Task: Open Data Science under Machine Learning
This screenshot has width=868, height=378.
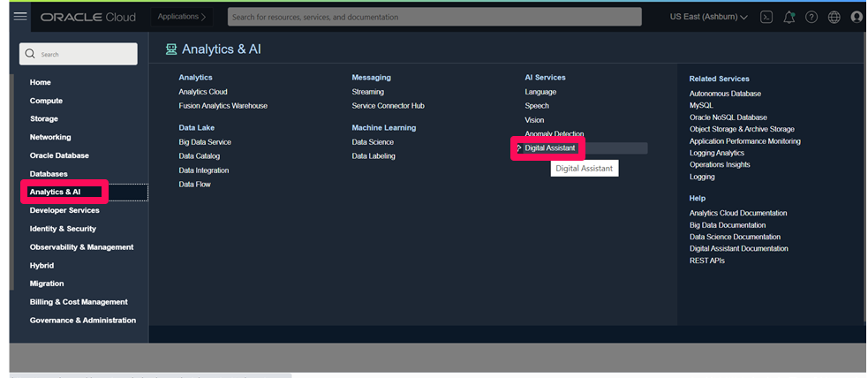Action: pos(373,142)
